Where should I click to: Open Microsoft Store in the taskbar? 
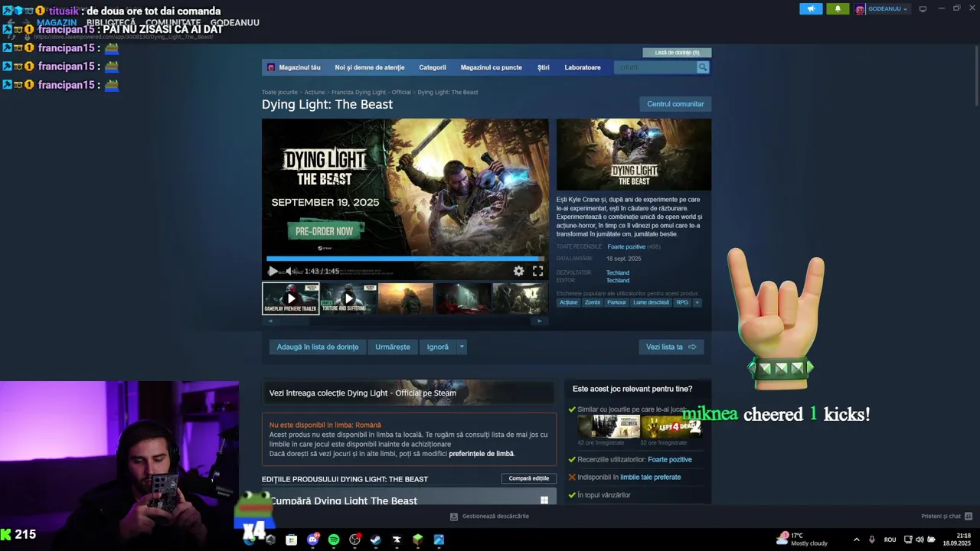tap(292, 540)
